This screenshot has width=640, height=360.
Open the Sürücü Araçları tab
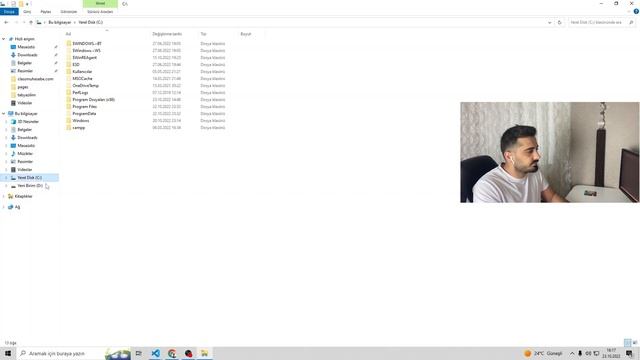(x=100, y=12)
